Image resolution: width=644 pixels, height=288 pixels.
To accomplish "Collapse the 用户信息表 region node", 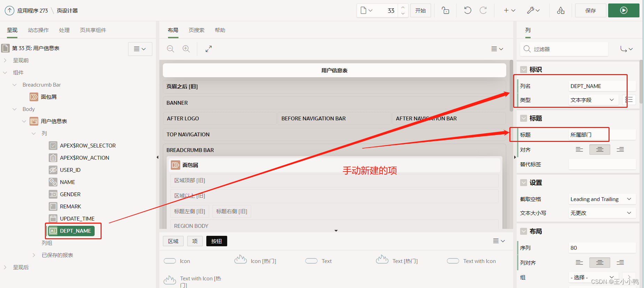I will pos(24,121).
